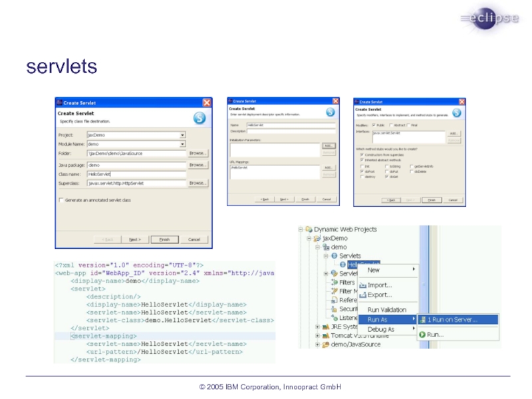This screenshot has width=532, height=399.
Task: Expand the Tomcat runtime node
Action: [x=318, y=336]
